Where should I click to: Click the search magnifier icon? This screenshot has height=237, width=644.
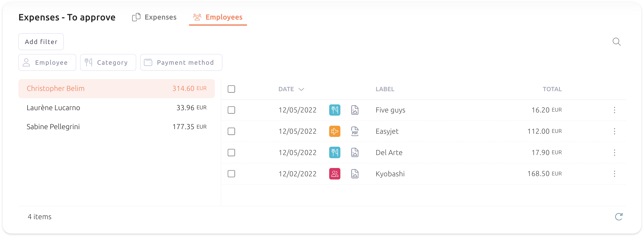(616, 42)
